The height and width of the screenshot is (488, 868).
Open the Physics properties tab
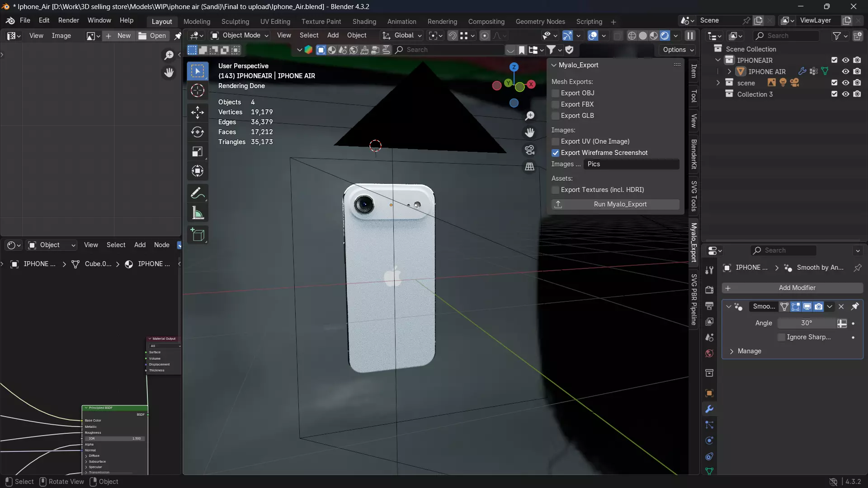tap(709, 441)
